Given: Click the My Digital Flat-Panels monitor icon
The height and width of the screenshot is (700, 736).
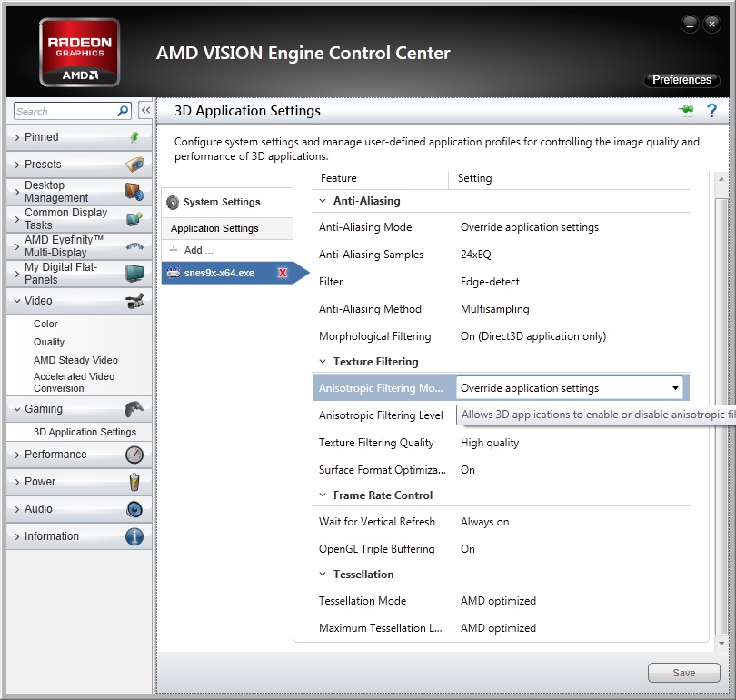Looking at the screenshot, I should [x=134, y=274].
